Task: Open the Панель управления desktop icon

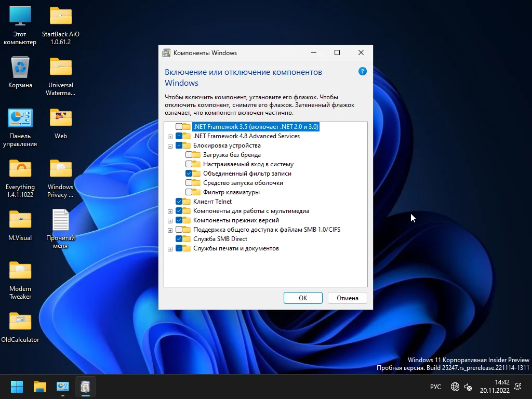Action: tap(20, 119)
